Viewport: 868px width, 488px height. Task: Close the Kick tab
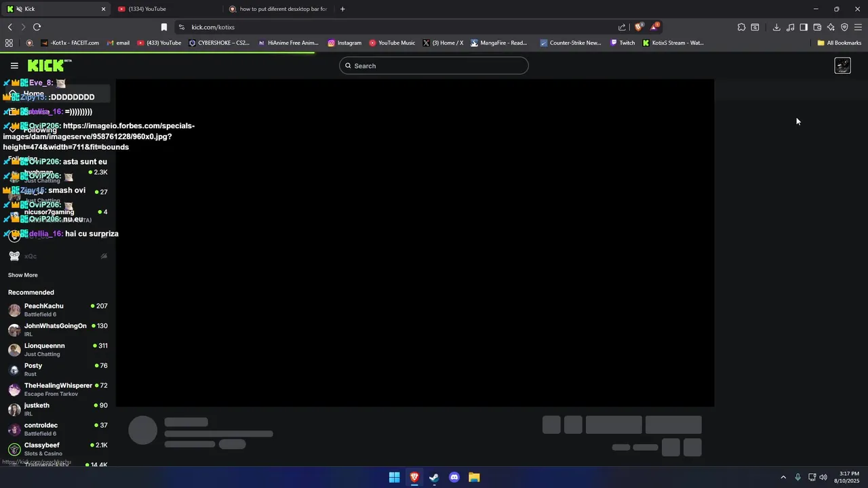(103, 9)
